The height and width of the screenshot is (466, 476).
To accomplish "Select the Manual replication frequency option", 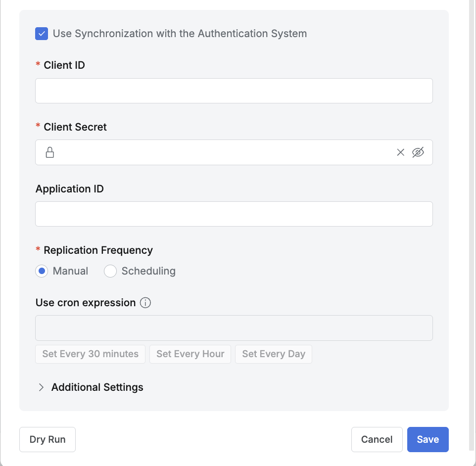I will click(x=42, y=271).
